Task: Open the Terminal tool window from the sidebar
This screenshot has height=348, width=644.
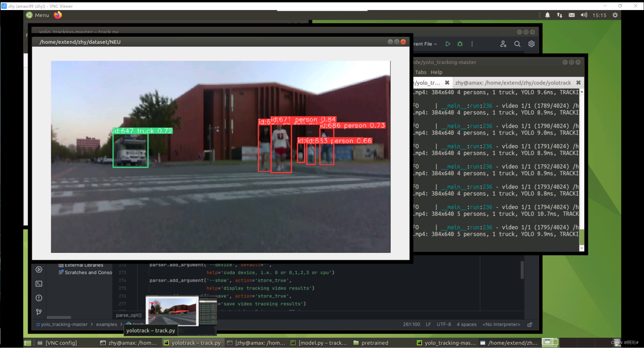Action: [x=39, y=283]
